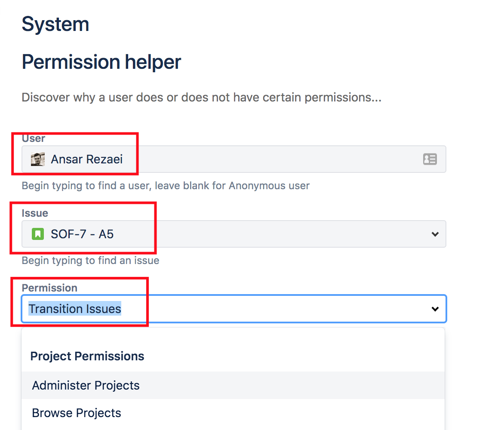Viewport: 504px width, 430px height.
Task: Click the user browser card icon in User field
Action: click(430, 159)
